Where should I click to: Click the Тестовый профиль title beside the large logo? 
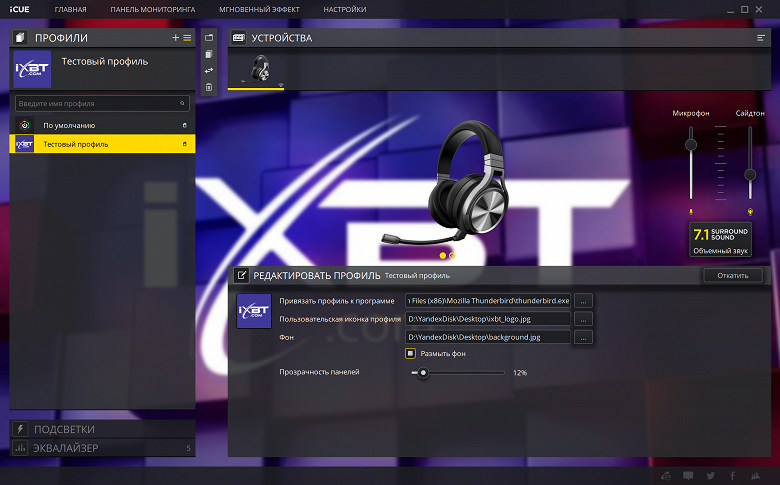pos(105,62)
